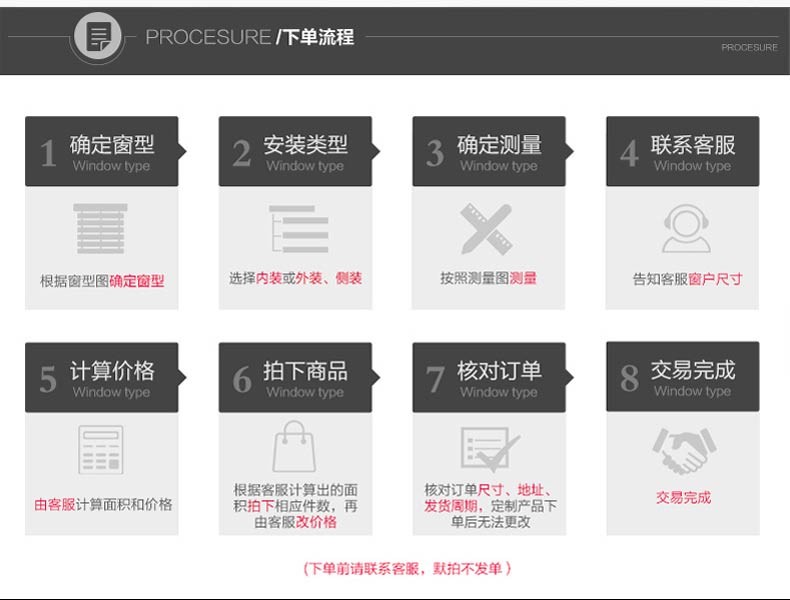
Task: Click the list tree icon in step 2
Action: tap(298, 229)
